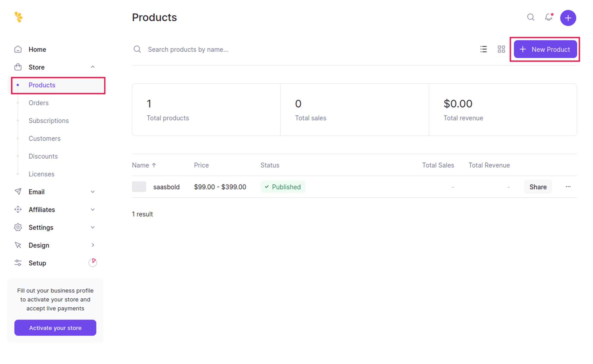
Task: Open saasbold row options via three dots
Action: 568,187
